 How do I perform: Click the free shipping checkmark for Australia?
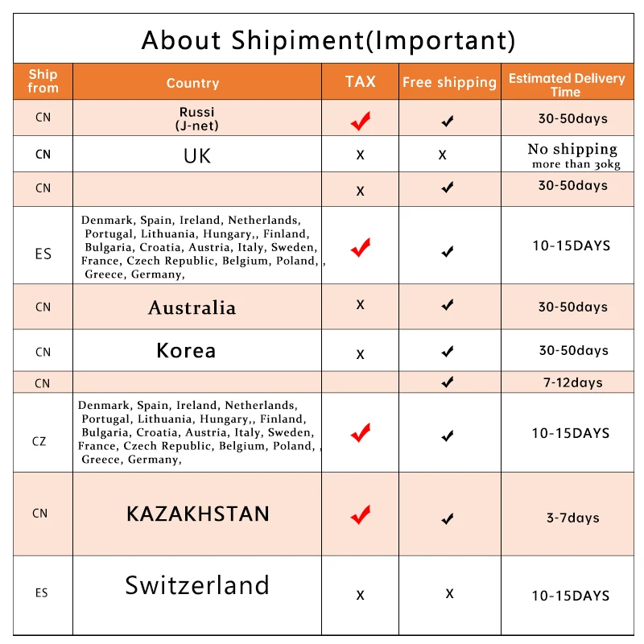pos(448,305)
